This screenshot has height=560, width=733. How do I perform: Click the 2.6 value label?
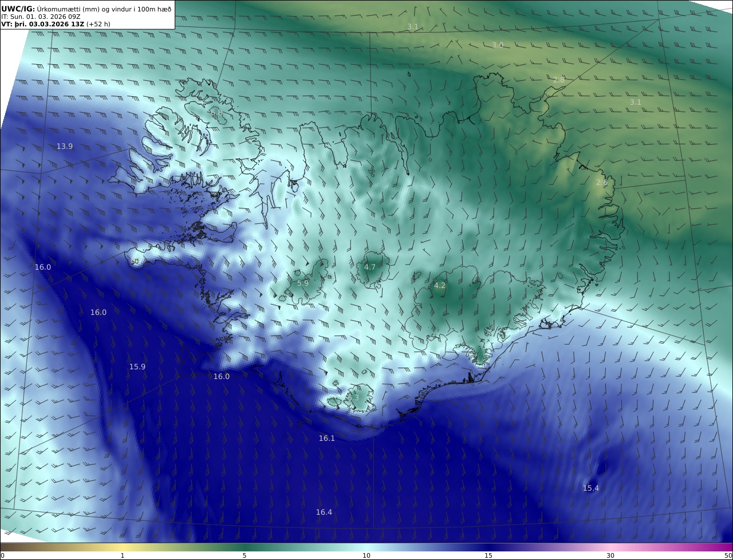coord(602,183)
